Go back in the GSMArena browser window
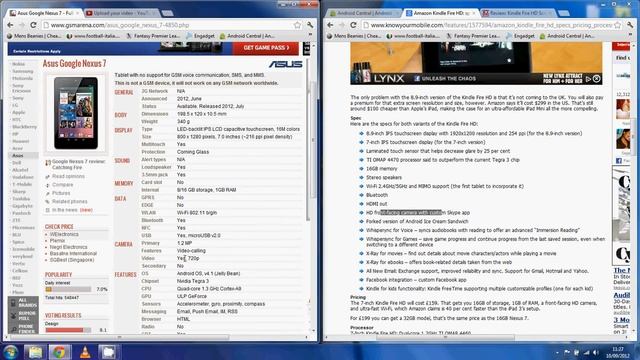This screenshot has height=360, width=640. (11, 25)
